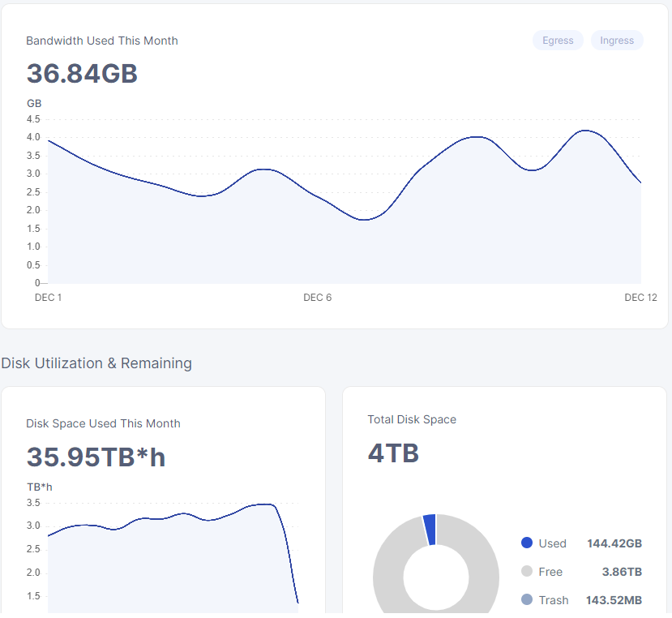Toggle the Ingress bandwidth filter
Viewport: 672px width, 618px height.
pyautogui.click(x=617, y=41)
